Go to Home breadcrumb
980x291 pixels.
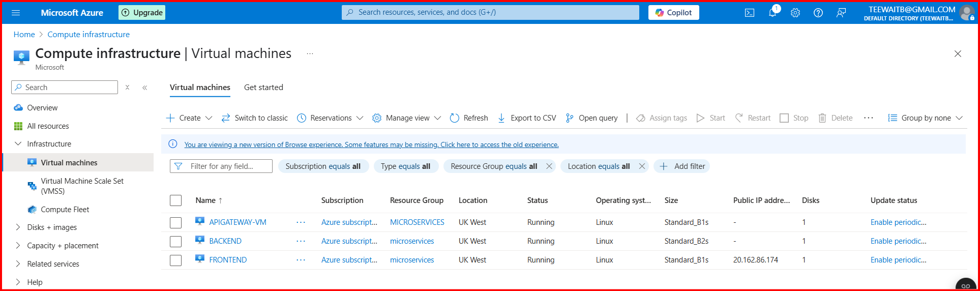click(24, 35)
